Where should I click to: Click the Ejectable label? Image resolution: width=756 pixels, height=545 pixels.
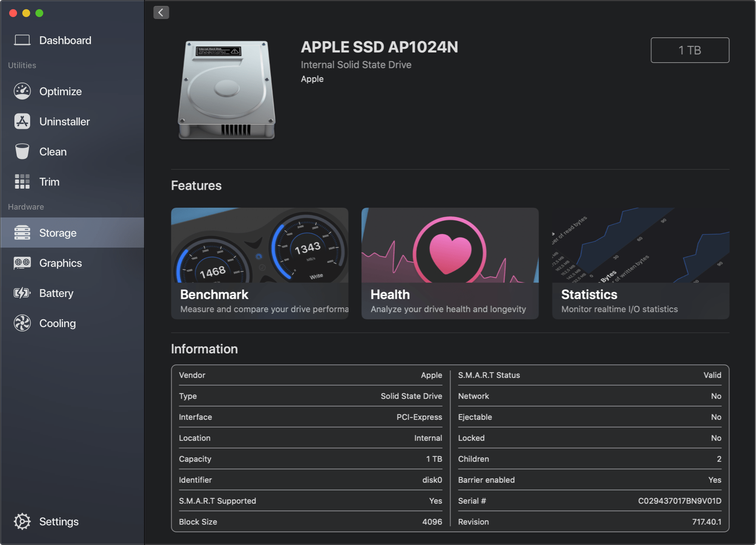[475, 417]
